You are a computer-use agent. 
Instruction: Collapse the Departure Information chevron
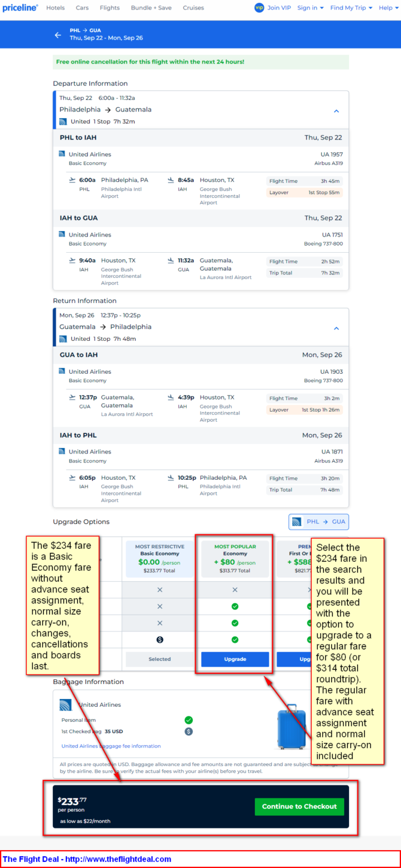click(336, 111)
